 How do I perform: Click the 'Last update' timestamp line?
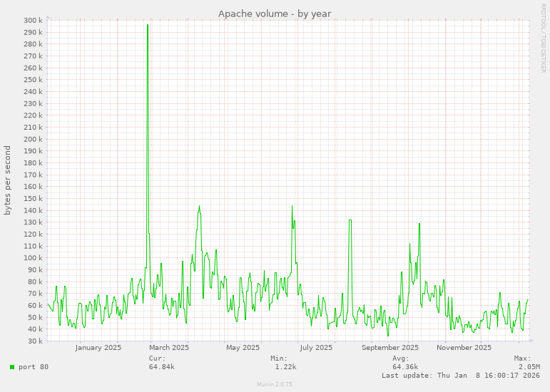point(461,376)
